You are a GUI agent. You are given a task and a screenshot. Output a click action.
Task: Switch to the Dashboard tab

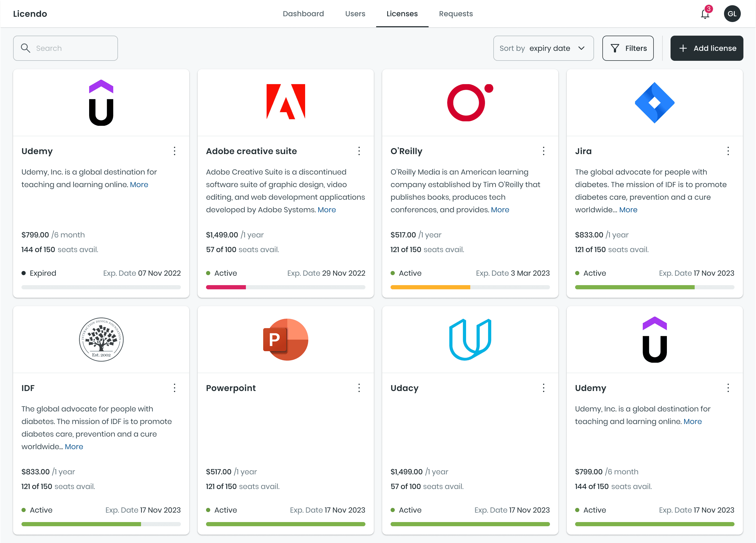point(303,14)
